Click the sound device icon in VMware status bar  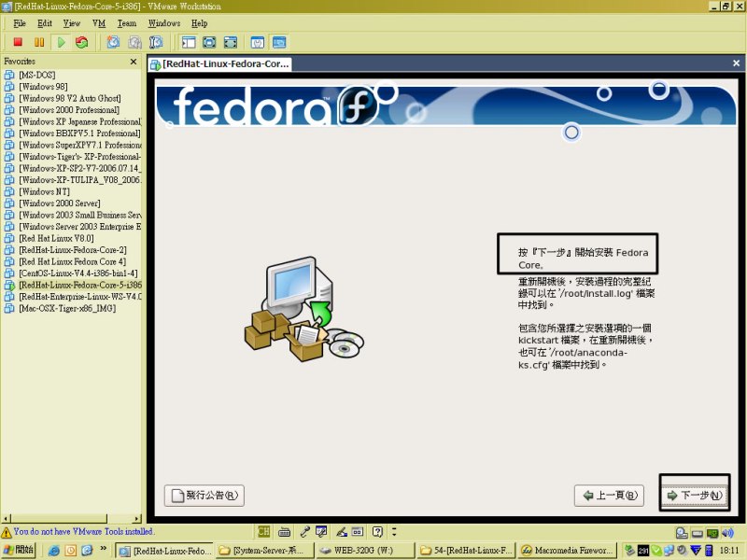[x=727, y=533]
